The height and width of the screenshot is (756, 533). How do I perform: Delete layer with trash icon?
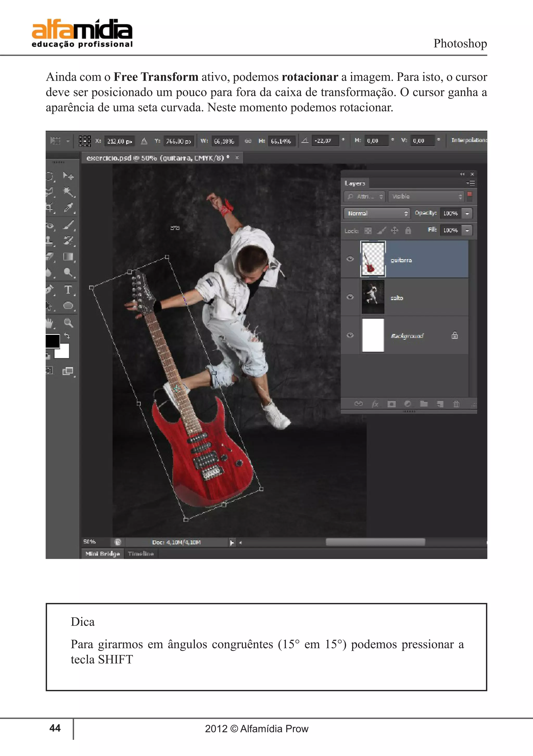(x=456, y=404)
